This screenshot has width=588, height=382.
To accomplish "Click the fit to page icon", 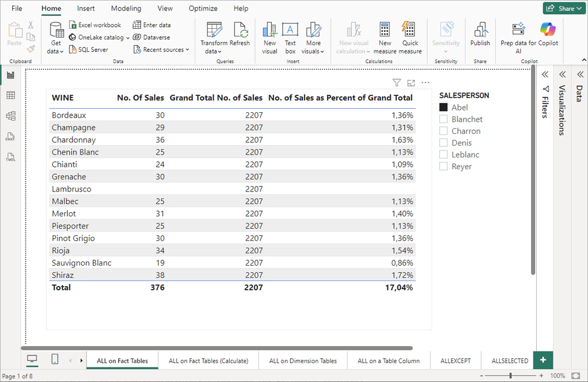I will click(576, 376).
